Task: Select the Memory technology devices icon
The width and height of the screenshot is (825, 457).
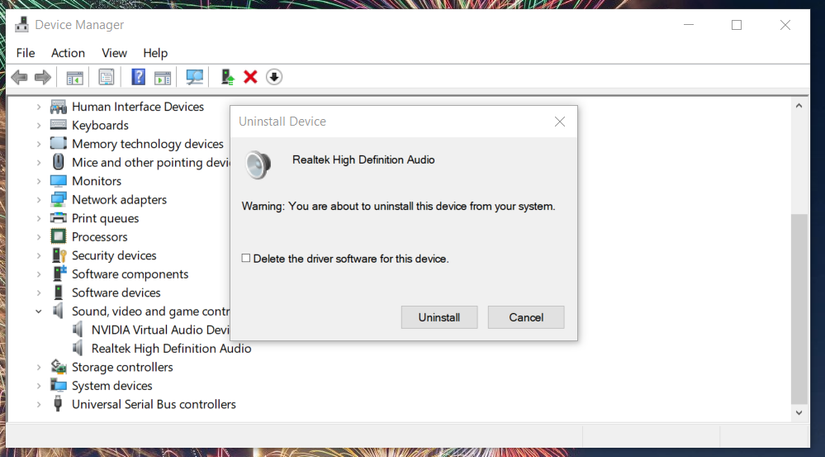Action: (x=58, y=144)
